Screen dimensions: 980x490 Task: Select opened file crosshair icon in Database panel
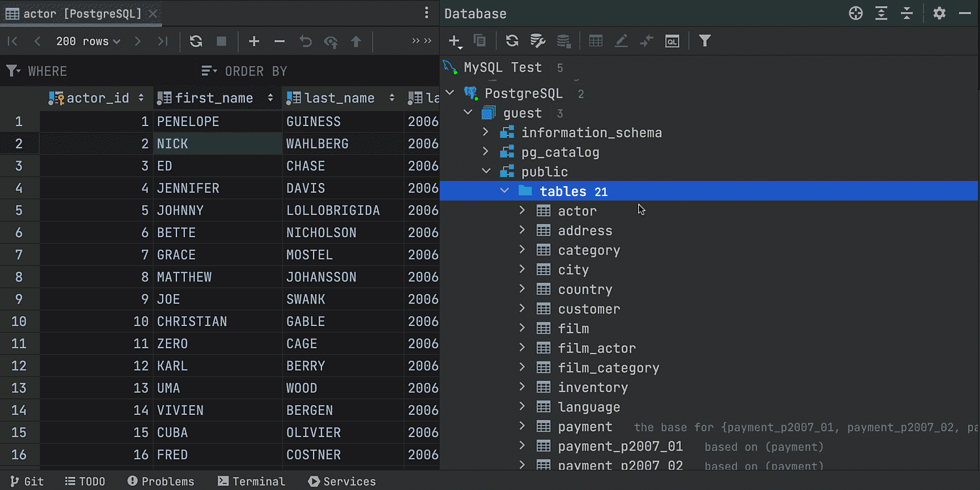click(x=856, y=13)
